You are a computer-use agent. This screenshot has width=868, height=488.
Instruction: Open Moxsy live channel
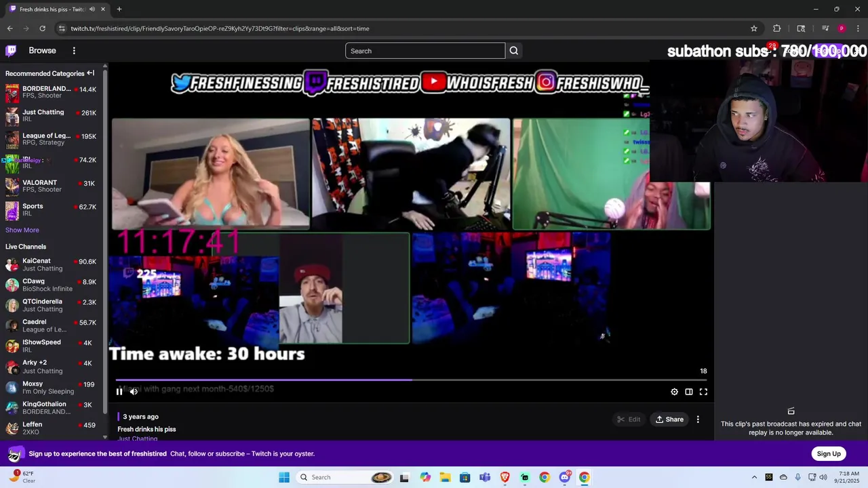[52, 388]
